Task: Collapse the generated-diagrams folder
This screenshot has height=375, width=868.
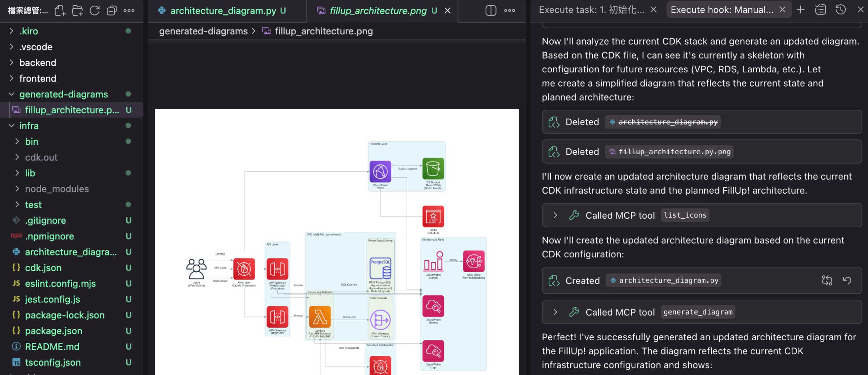Action: [x=11, y=94]
